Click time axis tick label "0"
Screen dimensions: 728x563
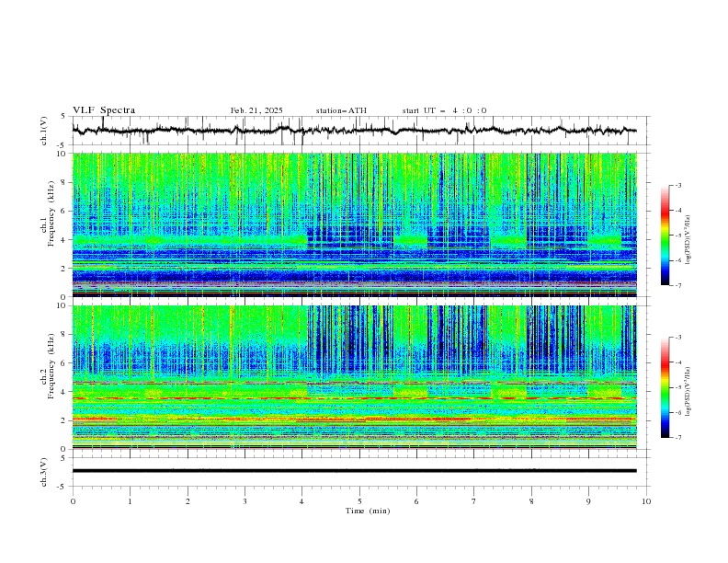[x=73, y=501]
